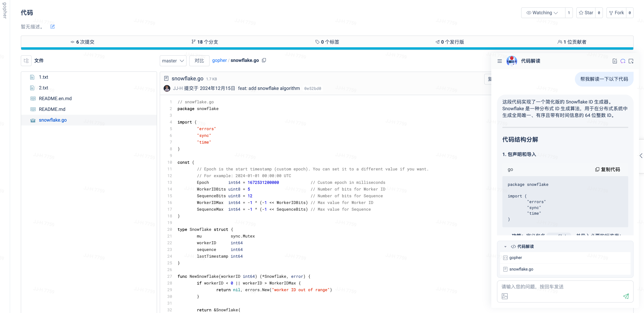
Task: Collapse the 代码解读 context section
Action: pyautogui.click(x=505, y=247)
